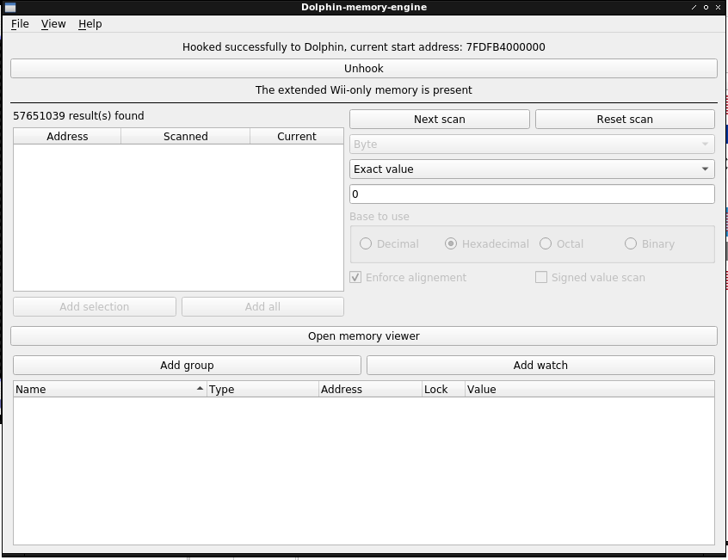This screenshot has width=728, height=560.
Task: Click the Lock column header
Action: [x=443, y=390]
